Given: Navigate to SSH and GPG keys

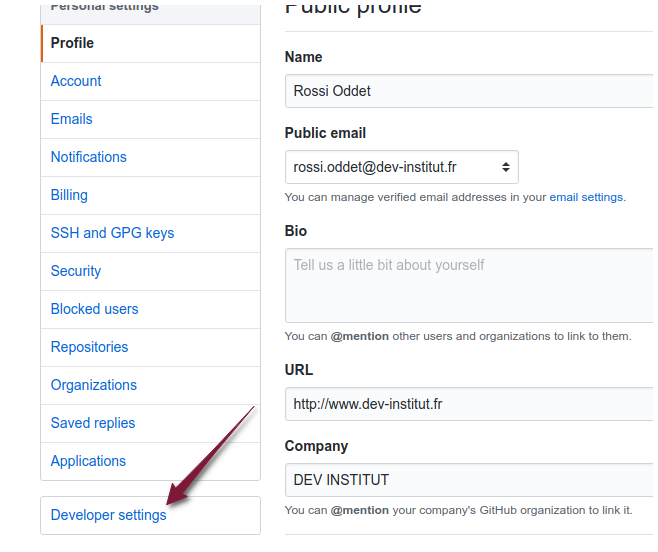Looking at the screenshot, I should click(x=112, y=233).
